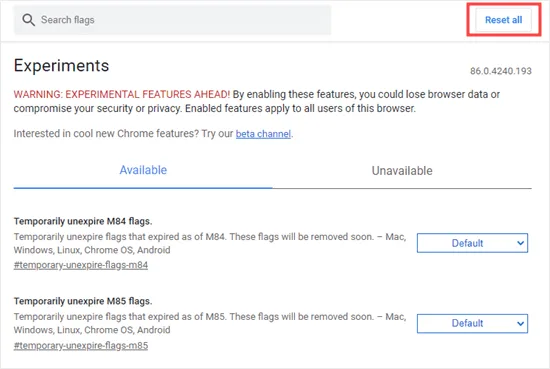
Task: Open the #temporary-unexpire-flags-m85 anchor link
Action: (x=81, y=346)
